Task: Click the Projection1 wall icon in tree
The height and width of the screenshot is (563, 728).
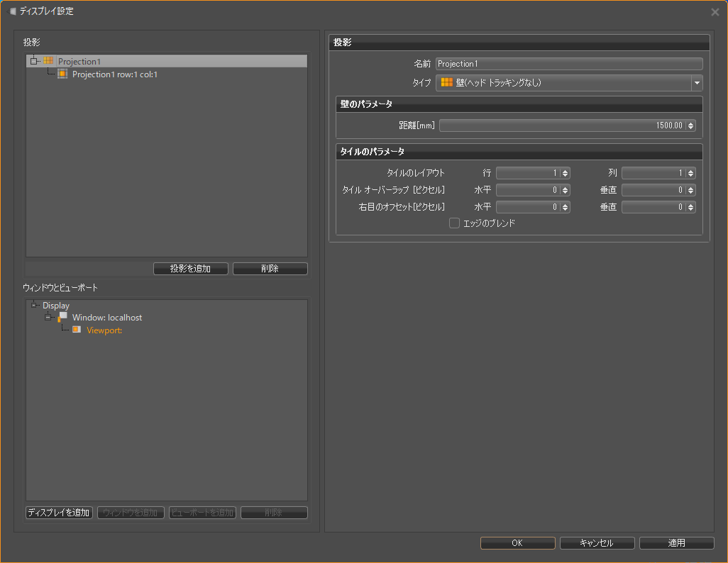Action: (48, 61)
